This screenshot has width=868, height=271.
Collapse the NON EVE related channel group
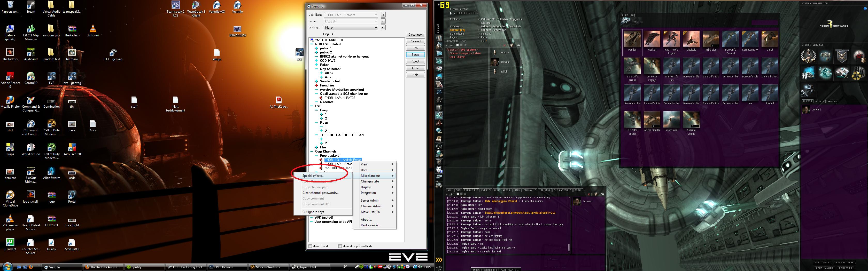(312, 44)
